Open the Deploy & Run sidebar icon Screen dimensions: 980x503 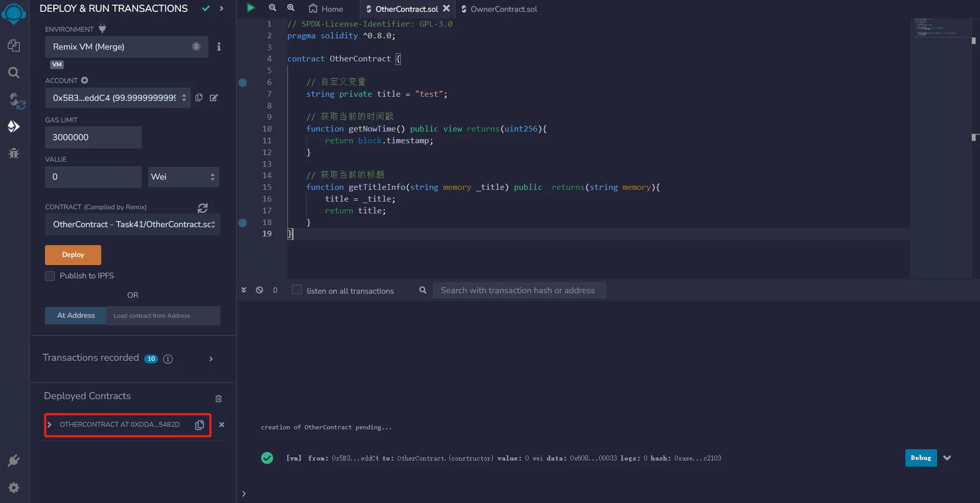tap(14, 126)
